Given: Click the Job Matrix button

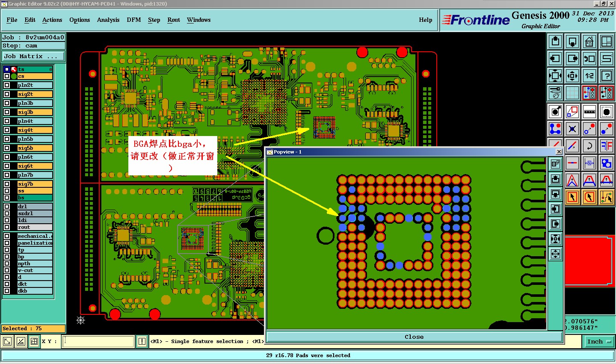Looking at the screenshot, I should click(x=33, y=56).
